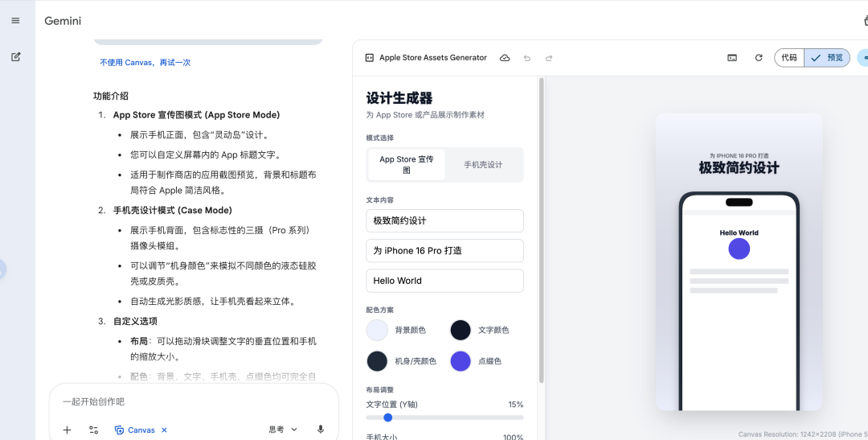Click the generator panel vertical scrollbar

pos(541,230)
